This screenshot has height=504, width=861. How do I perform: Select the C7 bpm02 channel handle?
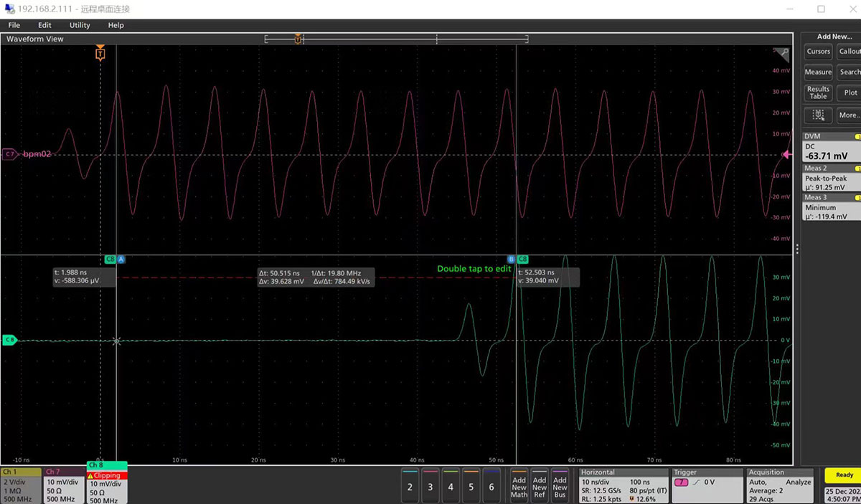10,154
